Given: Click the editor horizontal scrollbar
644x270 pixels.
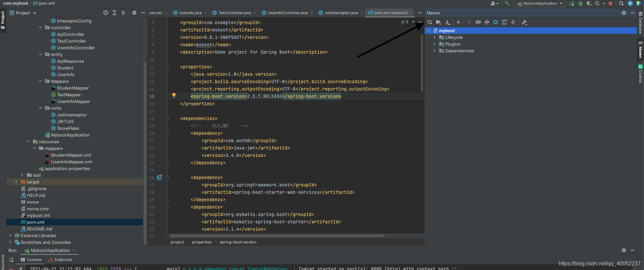Looking at the screenshot, I should (x=277, y=236).
